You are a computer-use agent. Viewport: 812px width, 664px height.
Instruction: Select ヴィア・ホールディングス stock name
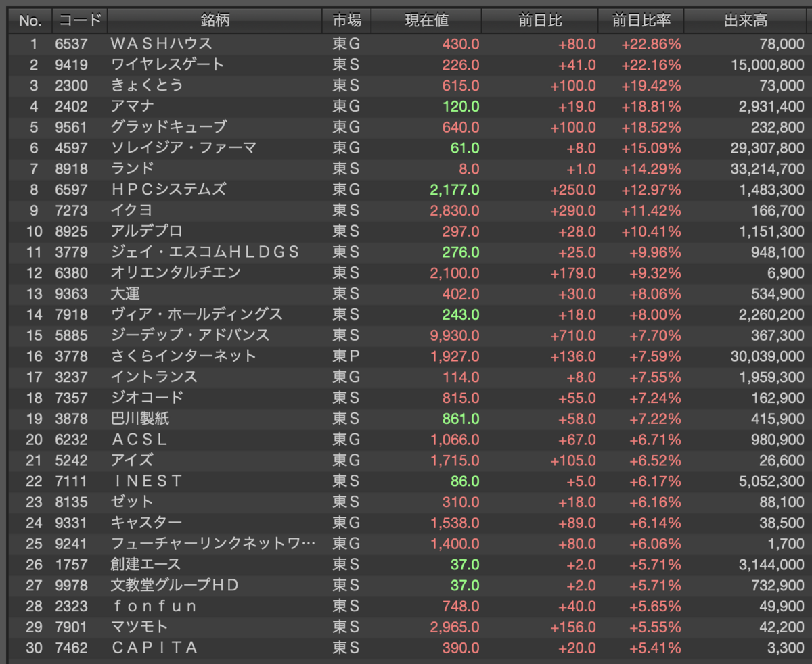click(197, 314)
